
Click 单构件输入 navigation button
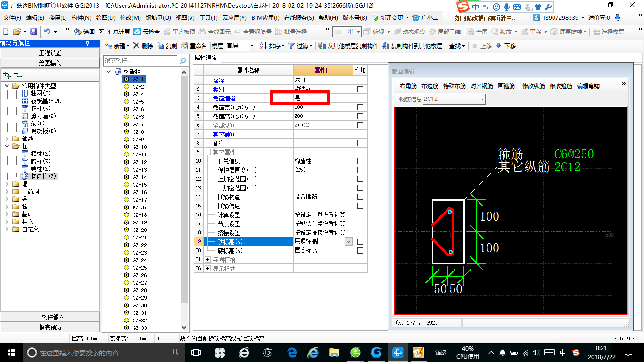[50, 317]
